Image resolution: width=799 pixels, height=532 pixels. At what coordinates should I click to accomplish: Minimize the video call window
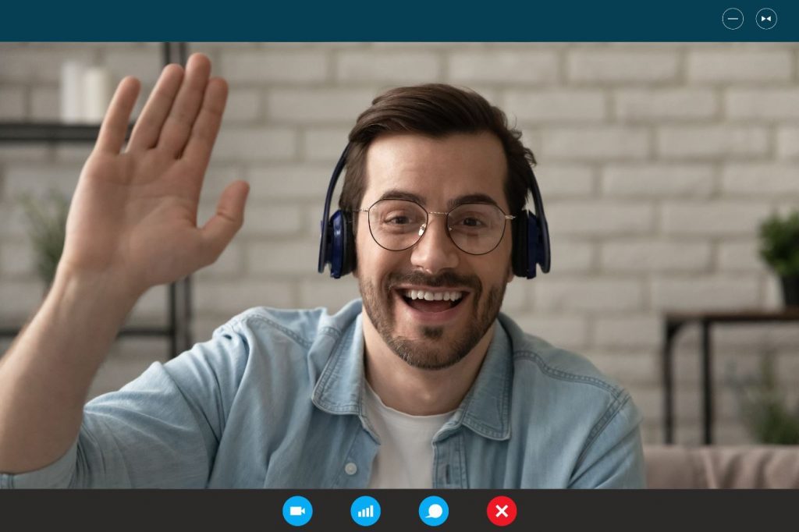pos(733,19)
